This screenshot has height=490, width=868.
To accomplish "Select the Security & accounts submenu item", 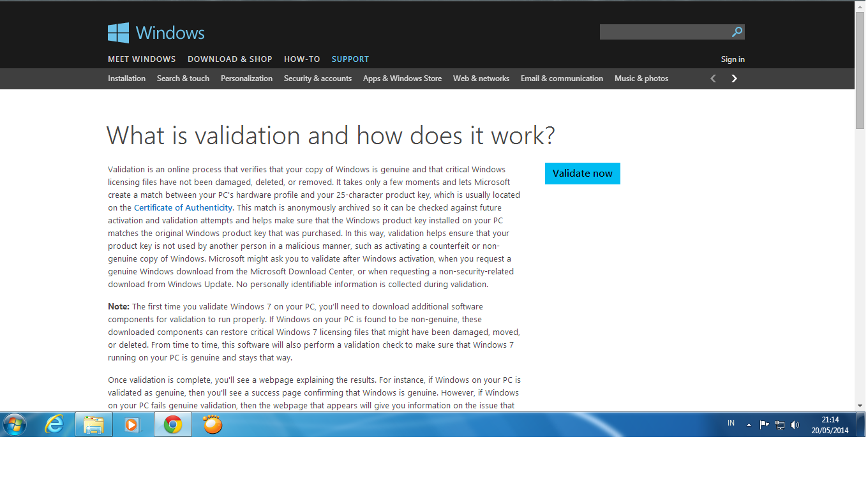I will 318,78.
